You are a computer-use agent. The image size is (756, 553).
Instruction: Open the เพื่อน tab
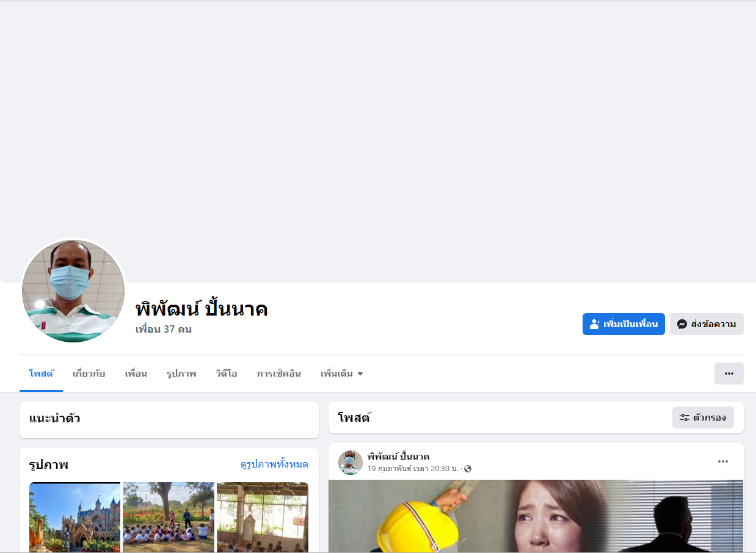tap(136, 374)
